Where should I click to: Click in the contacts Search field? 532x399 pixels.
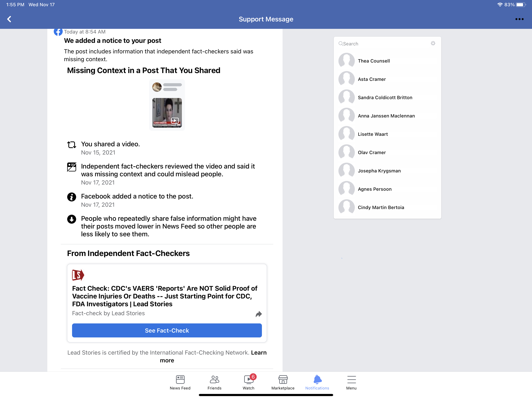pos(384,44)
